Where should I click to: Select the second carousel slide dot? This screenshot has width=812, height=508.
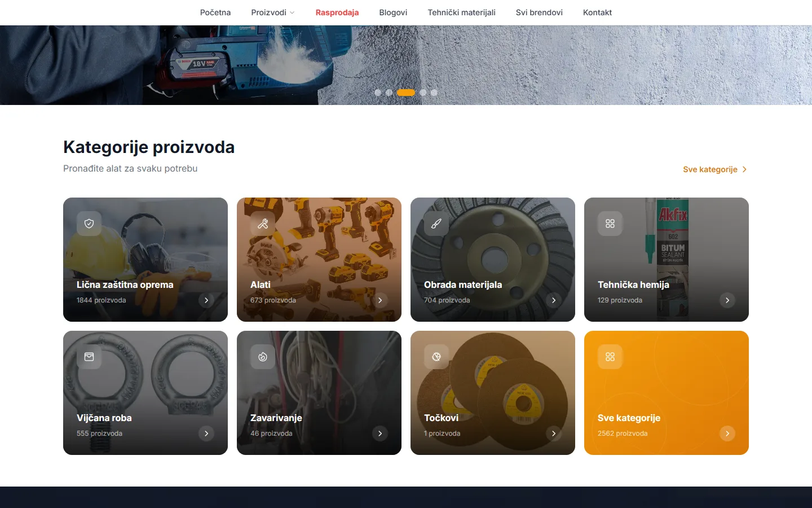(x=389, y=93)
